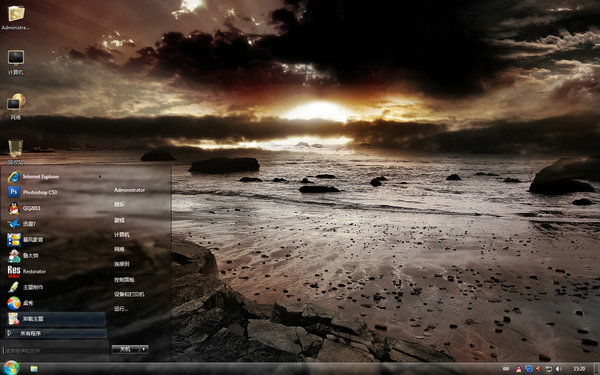Expand 所有程序 all programs list

coord(56,333)
